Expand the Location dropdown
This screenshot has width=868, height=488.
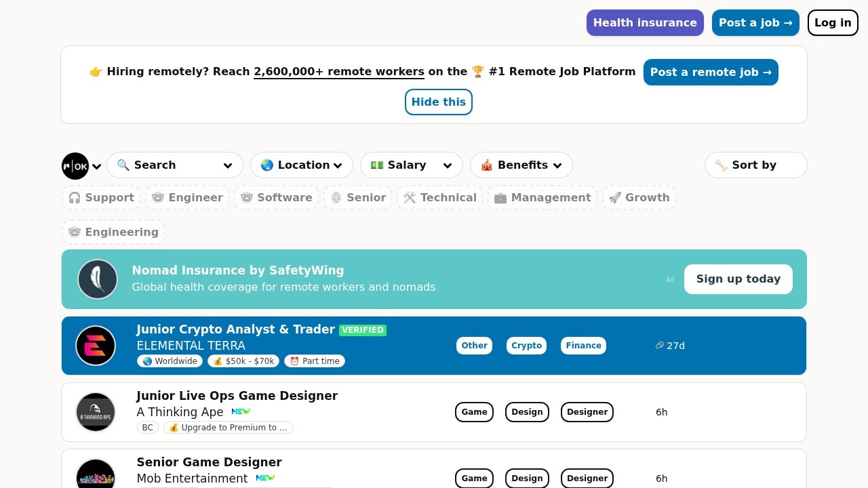pos(302,165)
